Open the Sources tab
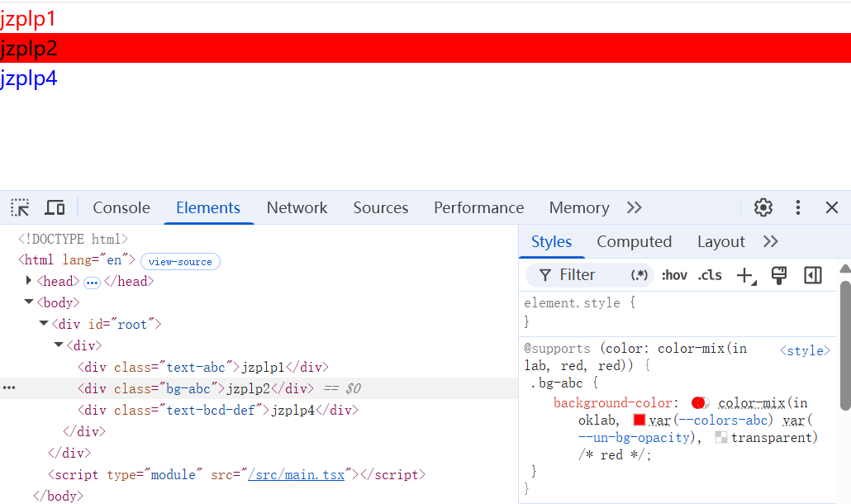This screenshot has width=851, height=504. tap(380, 207)
